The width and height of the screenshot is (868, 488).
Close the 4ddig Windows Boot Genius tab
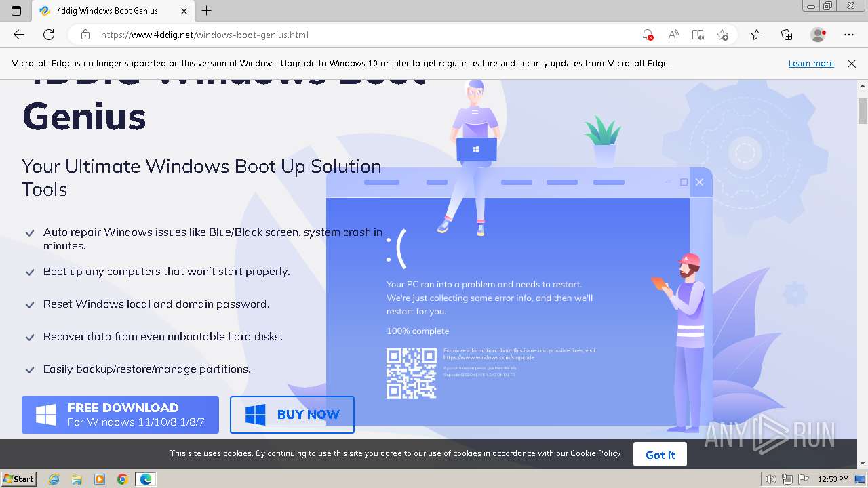(x=184, y=11)
